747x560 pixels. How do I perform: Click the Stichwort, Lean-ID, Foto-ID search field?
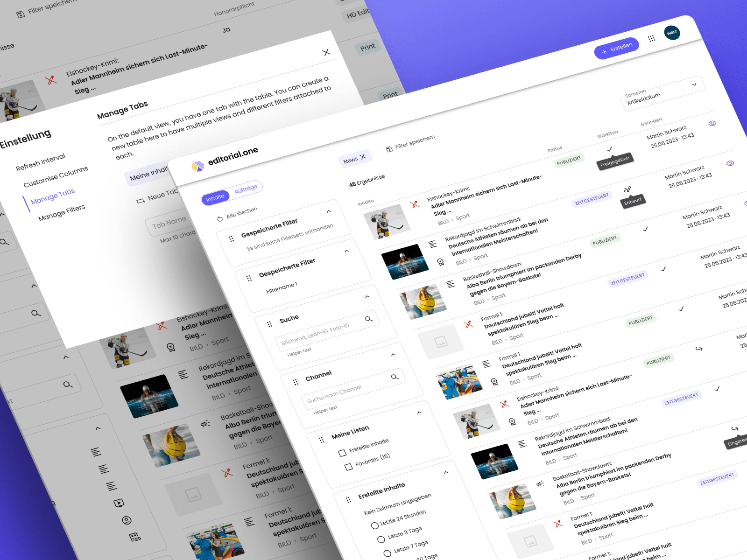[327, 331]
